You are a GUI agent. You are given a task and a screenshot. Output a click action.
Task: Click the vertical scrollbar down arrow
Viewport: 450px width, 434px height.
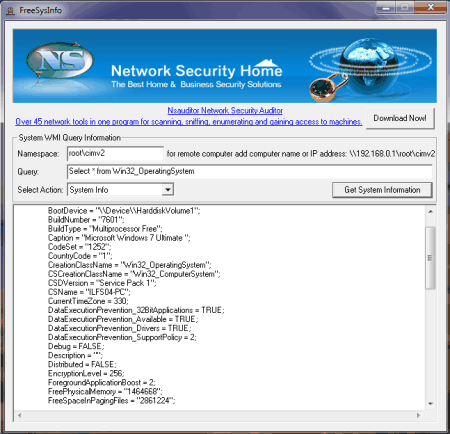pyautogui.click(x=430, y=404)
